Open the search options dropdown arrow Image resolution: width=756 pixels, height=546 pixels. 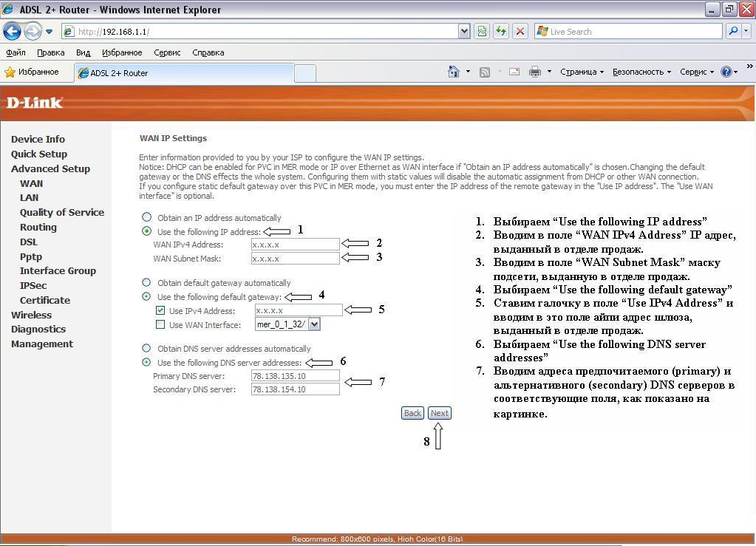746,31
